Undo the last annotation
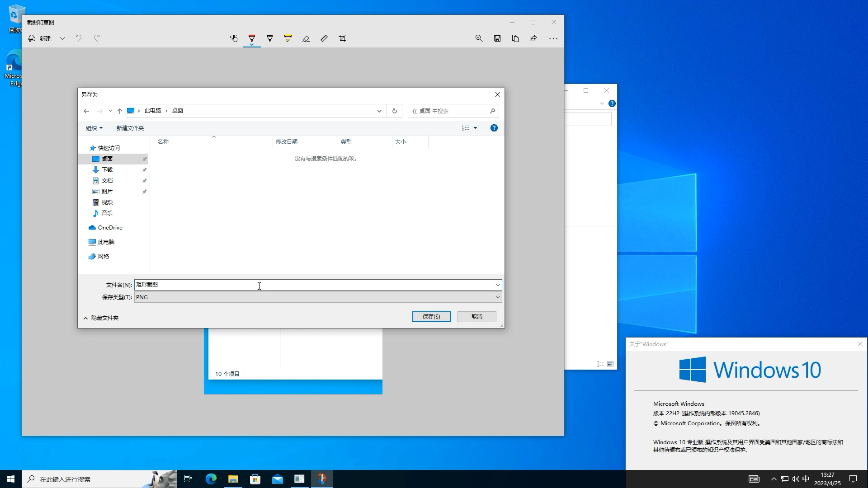The image size is (868, 488). (x=79, y=38)
